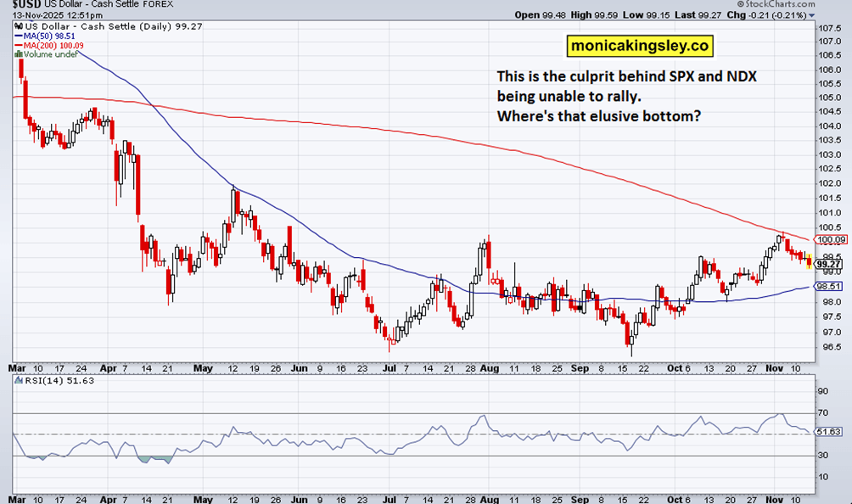
Task: Click the yellow-highlighted latest candlestick
Action: point(809,261)
